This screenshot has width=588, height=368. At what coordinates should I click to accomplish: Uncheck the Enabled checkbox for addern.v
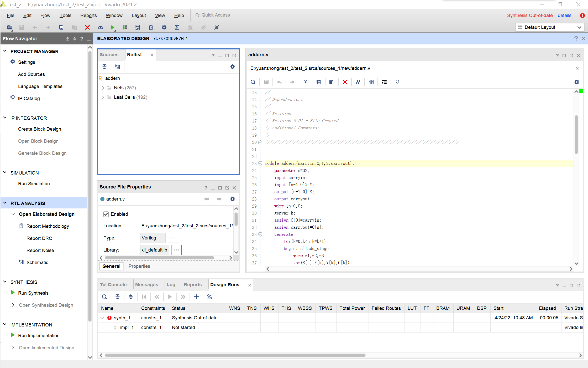106,214
